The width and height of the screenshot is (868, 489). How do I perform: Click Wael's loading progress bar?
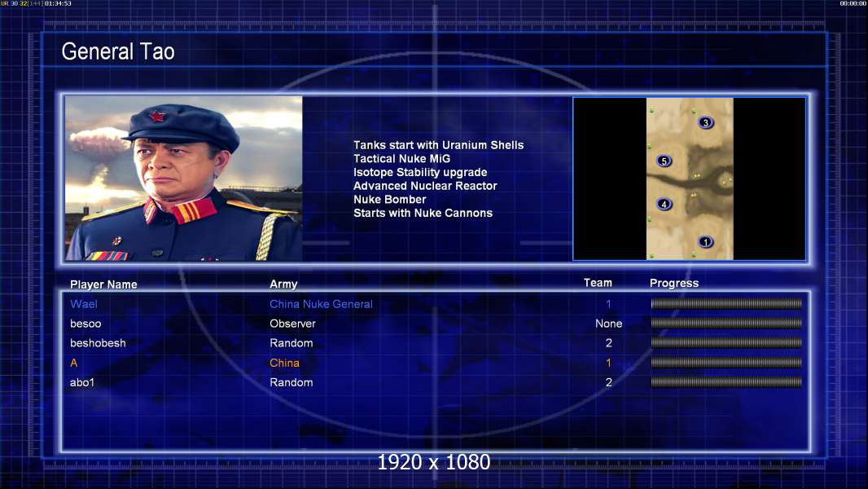(x=726, y=303)
